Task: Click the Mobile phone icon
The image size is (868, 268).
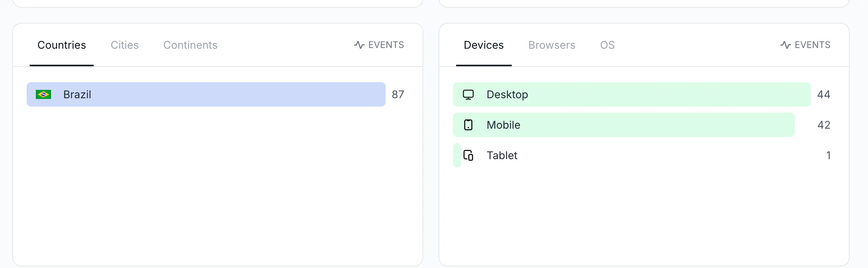Action: click(468, 125)
